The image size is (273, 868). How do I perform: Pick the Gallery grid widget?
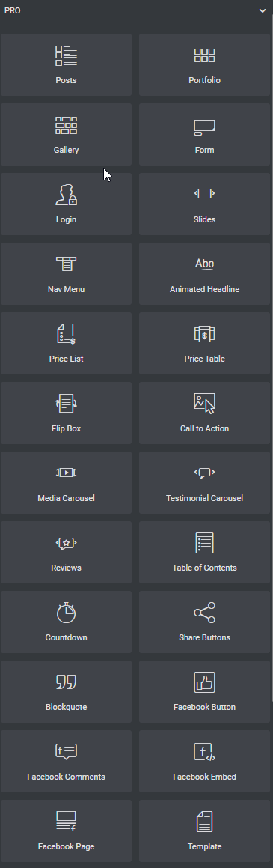(67, 135)
